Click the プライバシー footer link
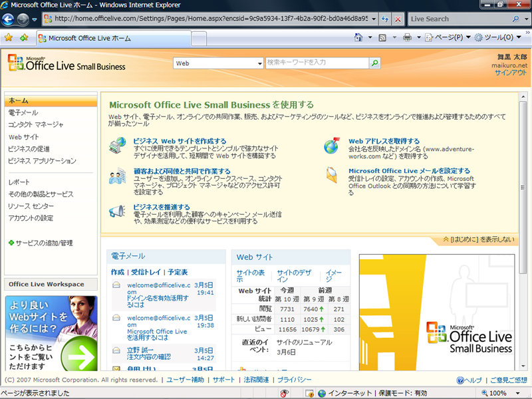 point(295,380)
